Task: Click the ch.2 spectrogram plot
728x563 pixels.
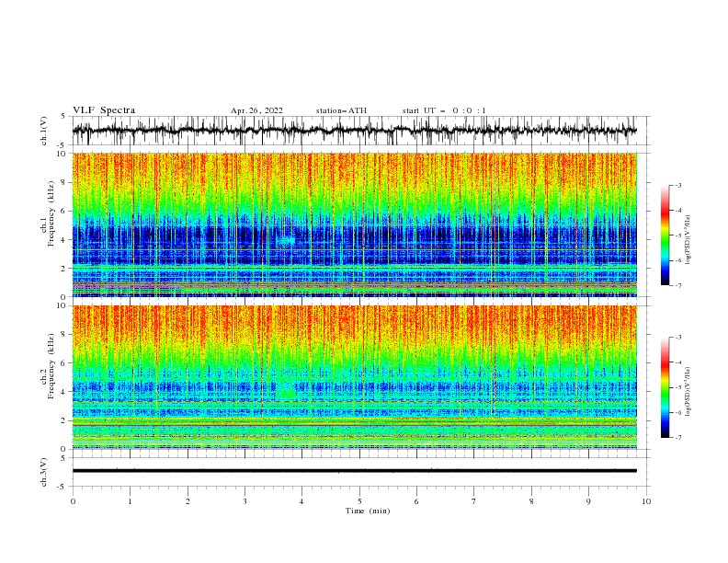Action: coord(355,377)
